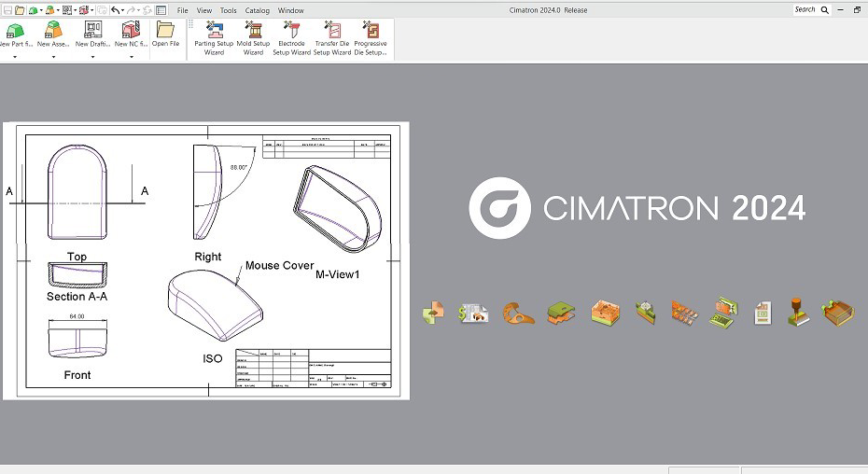Screen dimensions: 868x474
Task: Click the small New Drafting icon in quick access toolbar
Action: point(67,10)
